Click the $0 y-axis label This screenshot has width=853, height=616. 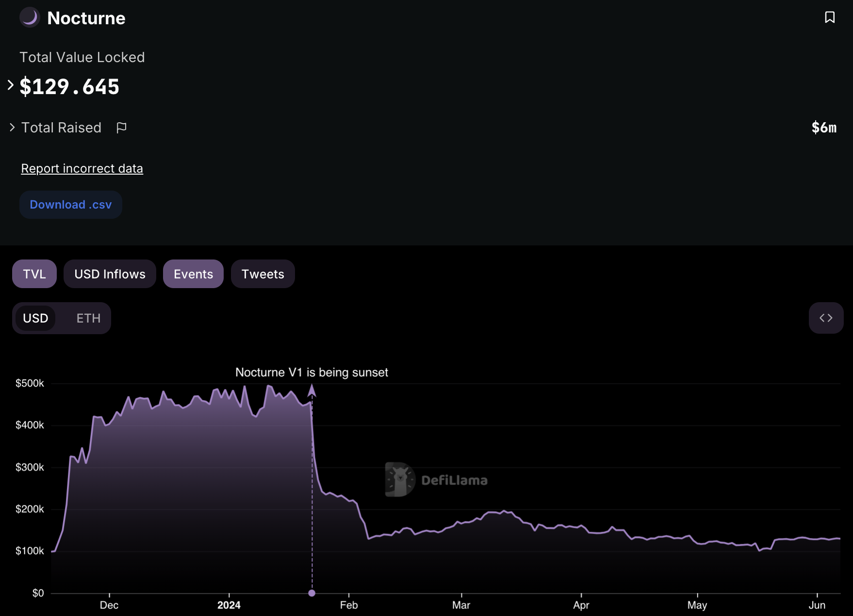38,593
